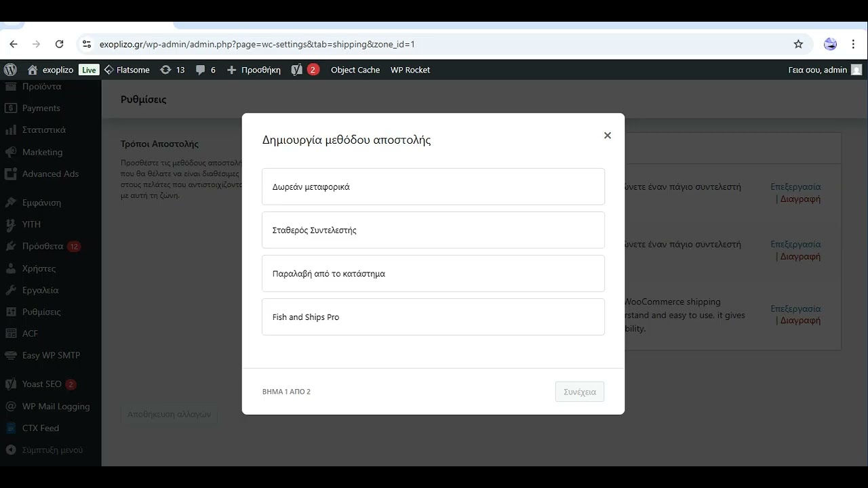Reload the page with the refresh icon
The image size is (868, 488).
click(x=59, y=44)
